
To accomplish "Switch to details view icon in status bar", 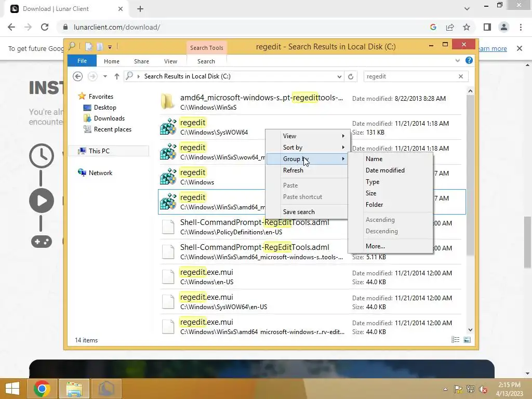I will coord(455,340).
